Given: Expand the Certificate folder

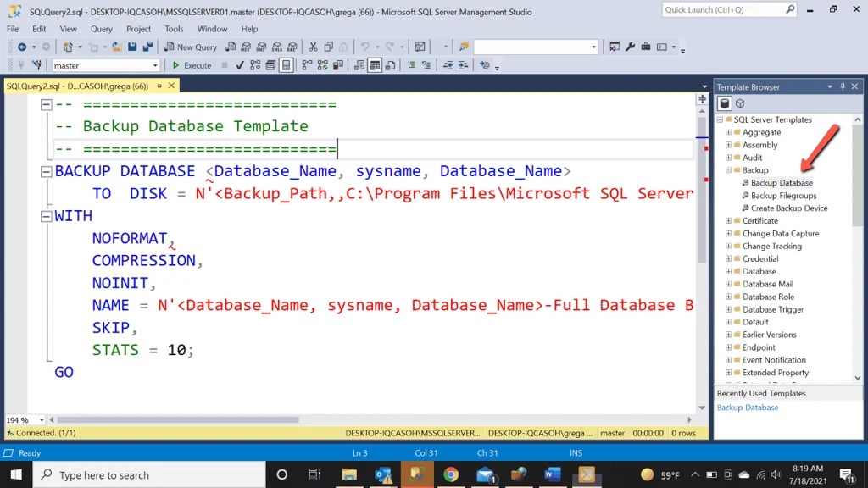Looking at the screenshot, I should click(x=728, y=221).
